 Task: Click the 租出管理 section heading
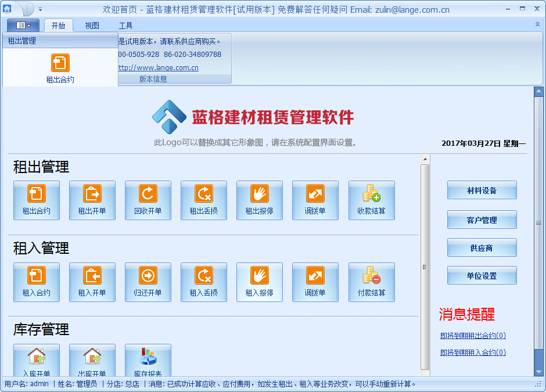click(x=41, y=167)
